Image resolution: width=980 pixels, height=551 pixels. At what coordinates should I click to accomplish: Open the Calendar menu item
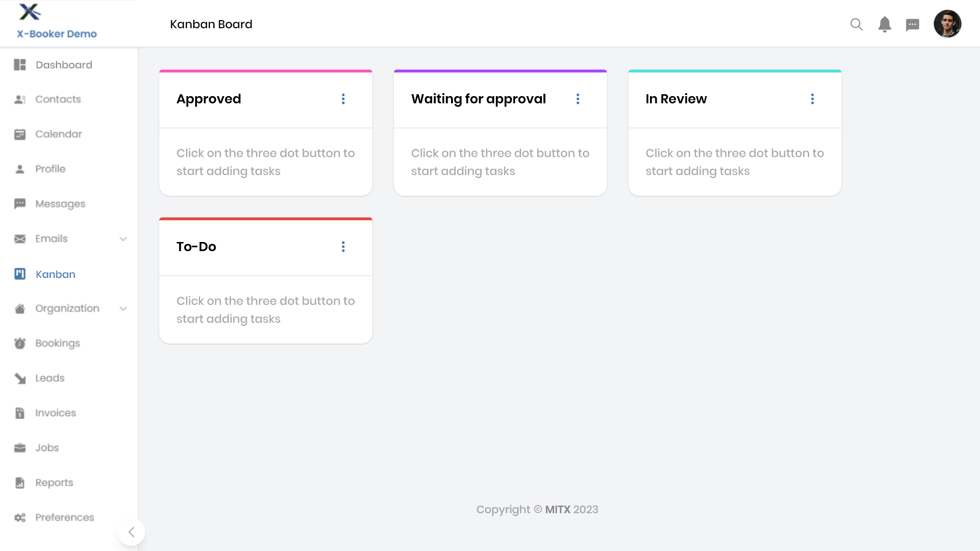(58, 134)
